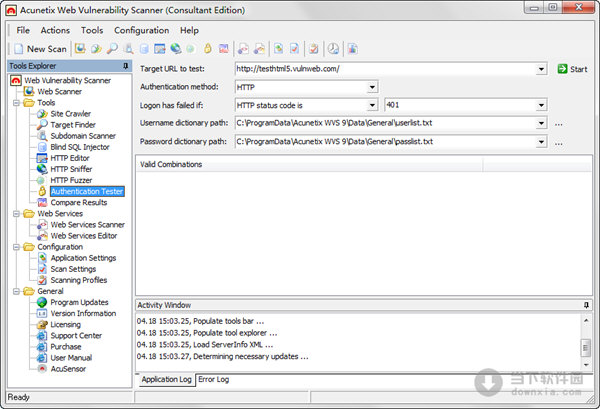
Task: Click the Activity Window scrollbar thumb
Action: pos(586,347)
